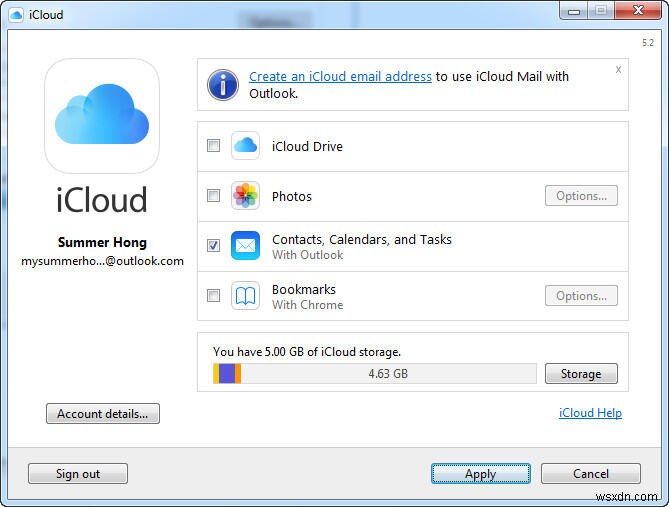Screen dimensions: 669x507
Task: Click the With Chrome subtitle
Action: (308, 305)
